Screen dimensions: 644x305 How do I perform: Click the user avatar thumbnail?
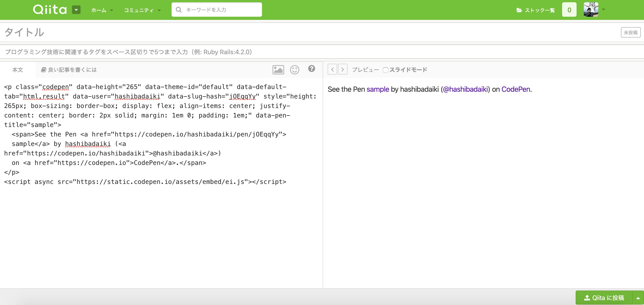(591, 9)
